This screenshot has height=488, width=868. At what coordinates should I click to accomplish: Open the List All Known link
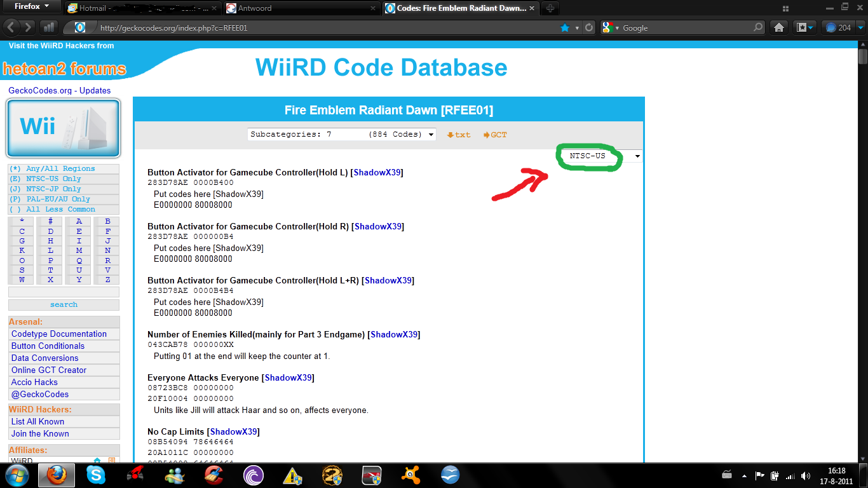pos(37,421)
